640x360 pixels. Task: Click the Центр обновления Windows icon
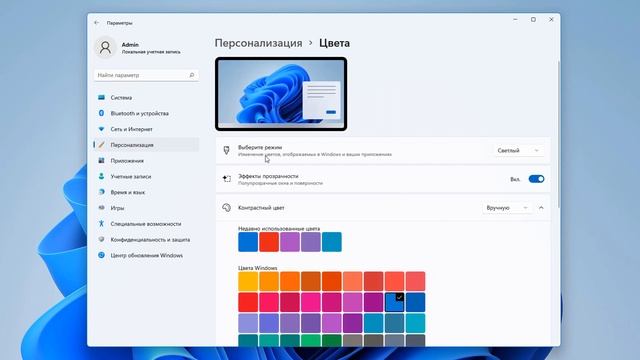(x=101, y=255)
